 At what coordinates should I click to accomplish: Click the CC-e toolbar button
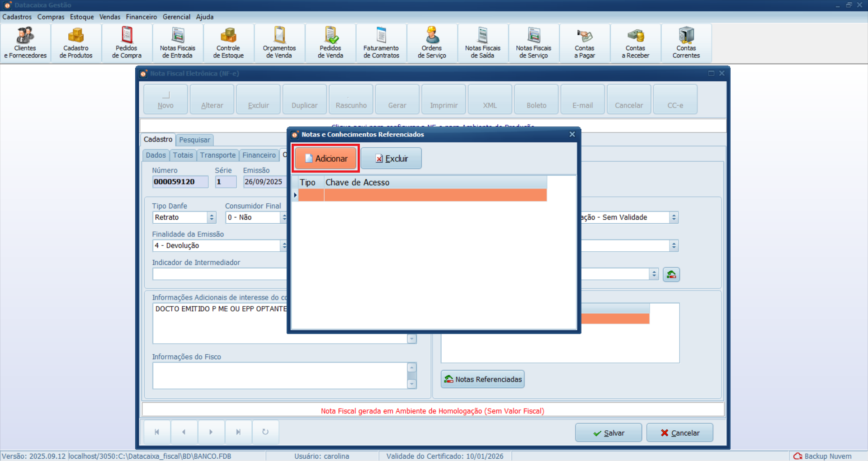[x=675, y=99]
